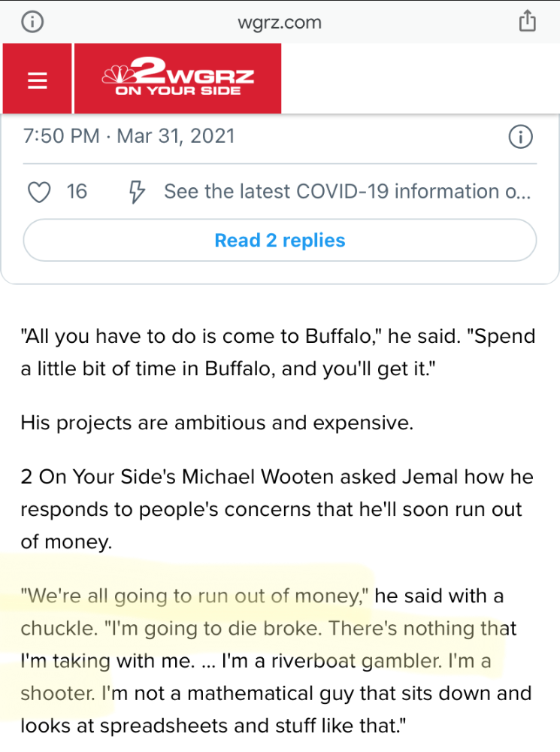Open the latest COVID-19 information link
This screenshot has width=560, height=752.
click(x=347, y=191)
